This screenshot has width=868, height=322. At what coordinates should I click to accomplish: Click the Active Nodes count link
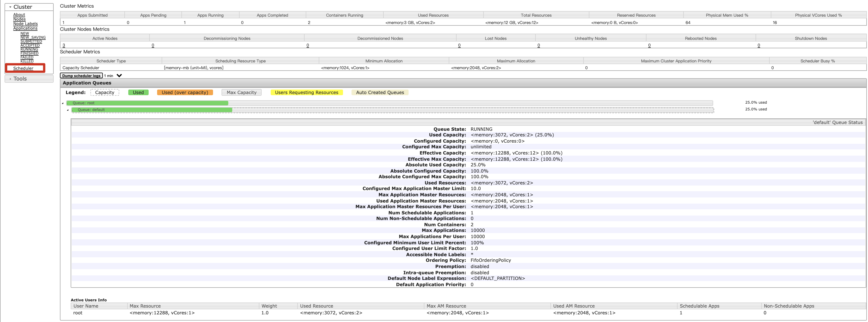pos(64,45)
